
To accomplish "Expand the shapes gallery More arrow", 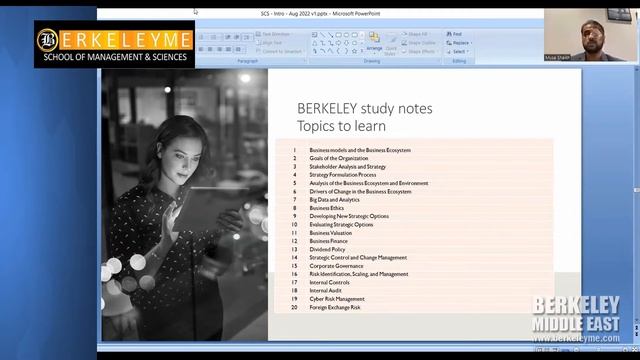I will pyautogui.click(x=362, y=51).
